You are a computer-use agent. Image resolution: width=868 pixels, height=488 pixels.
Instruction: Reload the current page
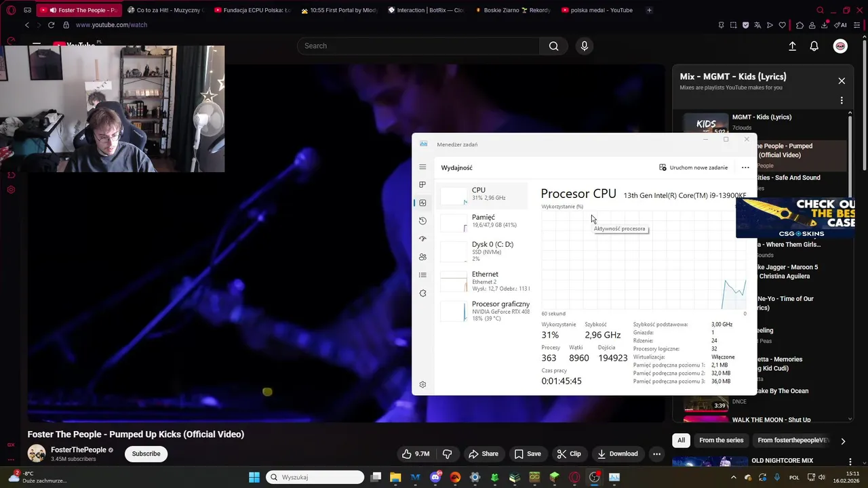click(51, 25)
